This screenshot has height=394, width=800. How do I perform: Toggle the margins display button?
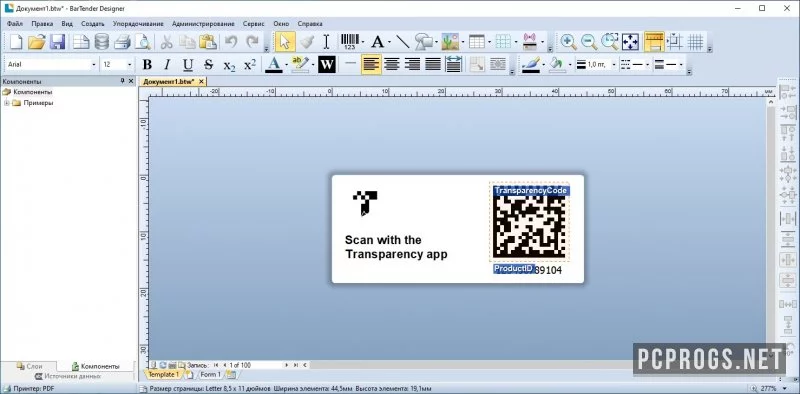pos(675,42)
